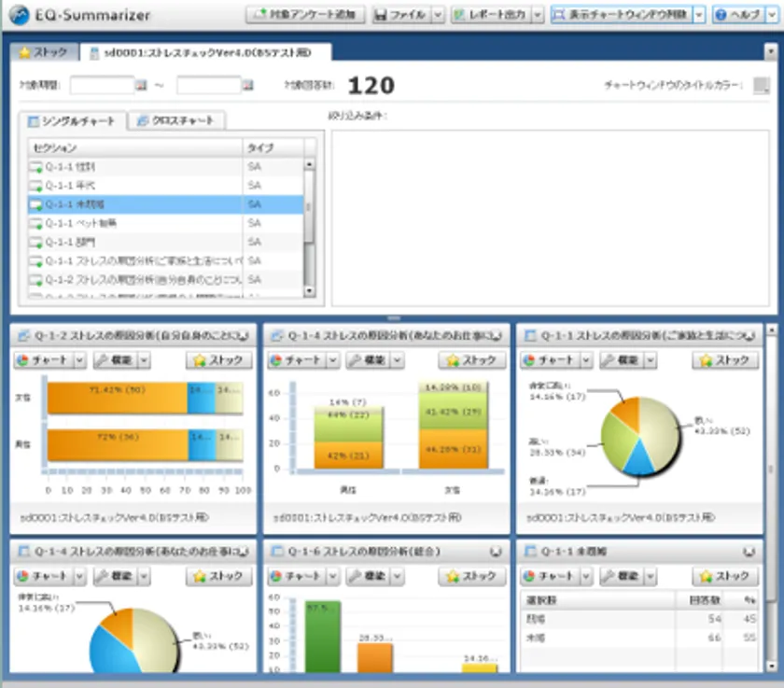Open calendar picker for the end date field
The height and width of the screenshot is (688, 784).
247,84
